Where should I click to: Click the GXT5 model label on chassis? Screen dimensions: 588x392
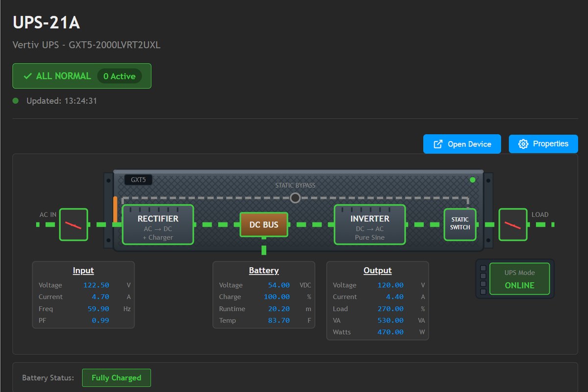[138, 180]
